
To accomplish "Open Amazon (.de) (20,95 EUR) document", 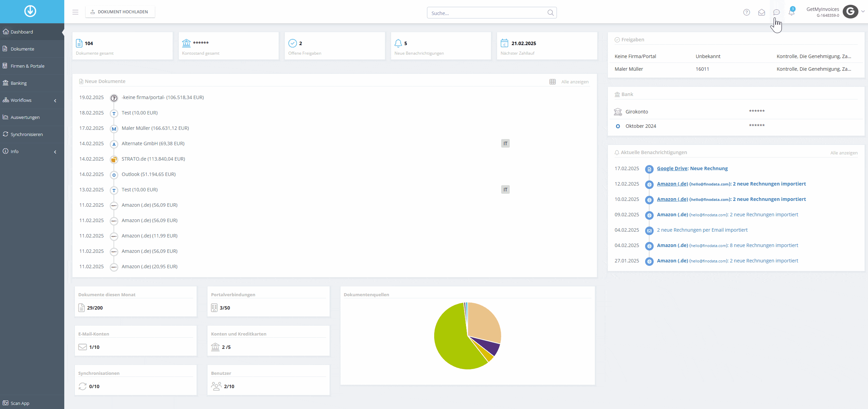I will coord(149,267).
